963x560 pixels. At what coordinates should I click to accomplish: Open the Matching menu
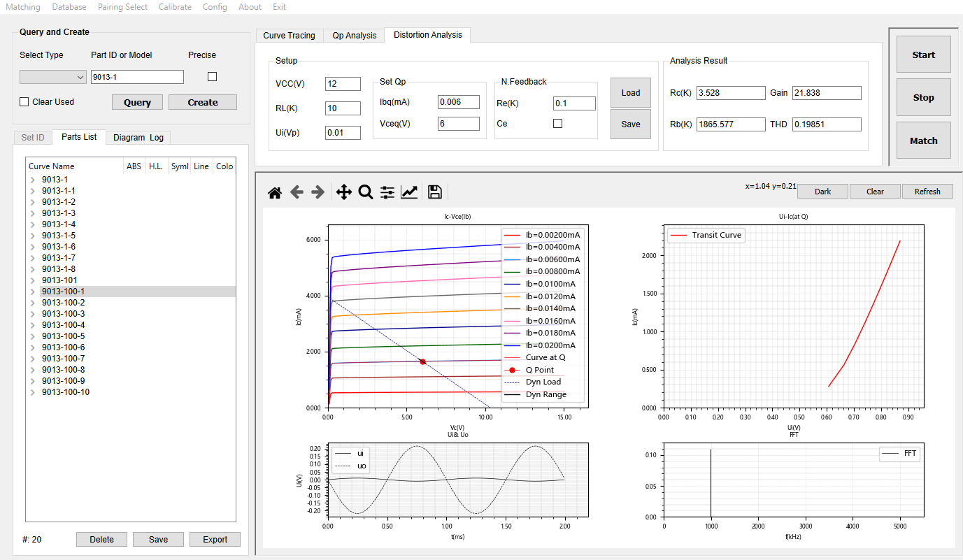pyautogui.click(x=23, y=7)
